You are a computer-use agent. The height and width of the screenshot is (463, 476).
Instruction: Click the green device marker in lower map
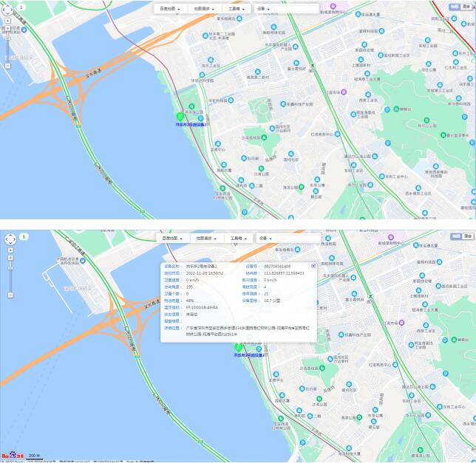click(x=238, y=346)
